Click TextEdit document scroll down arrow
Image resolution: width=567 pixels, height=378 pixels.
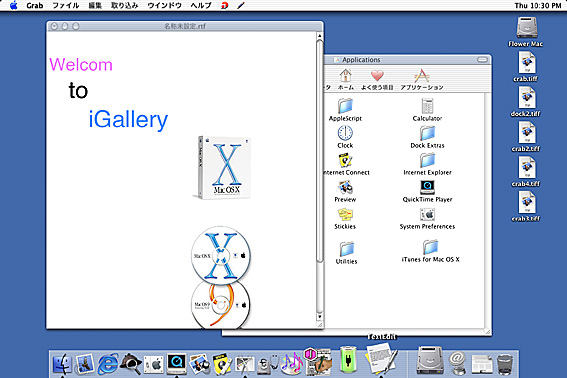pos(320,317)
